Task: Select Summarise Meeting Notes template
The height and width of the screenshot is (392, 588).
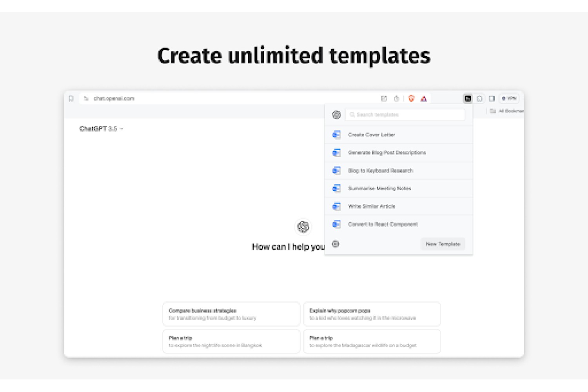Action: [399, 189]
